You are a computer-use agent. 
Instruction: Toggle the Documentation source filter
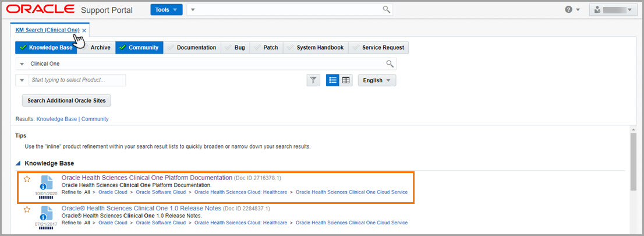coord(192,47)
